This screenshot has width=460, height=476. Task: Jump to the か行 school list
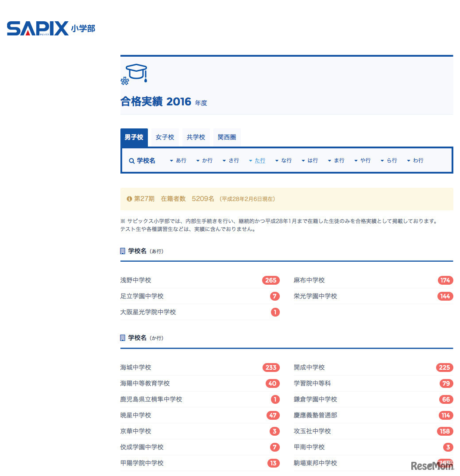[x=205, y=161]
